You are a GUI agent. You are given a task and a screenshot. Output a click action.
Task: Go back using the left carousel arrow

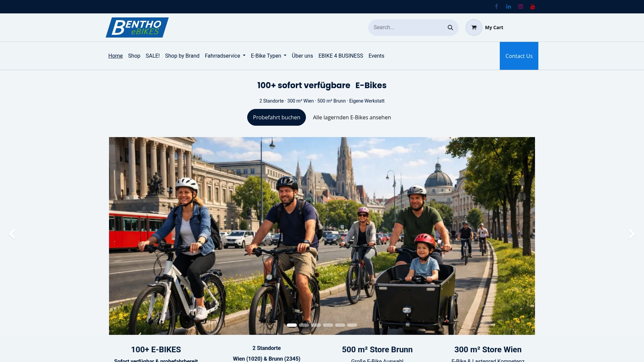point(13,234)
